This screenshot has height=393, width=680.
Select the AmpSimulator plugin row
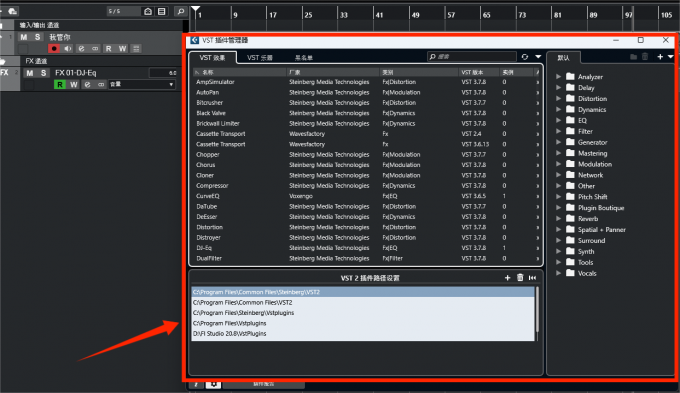click(366, 82)
